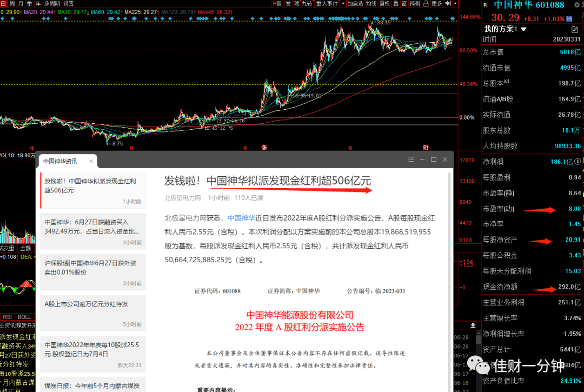Viewport: 584px width, 392px height.
Task: Toggle the 九转 indicator
Action: [307, 3]
